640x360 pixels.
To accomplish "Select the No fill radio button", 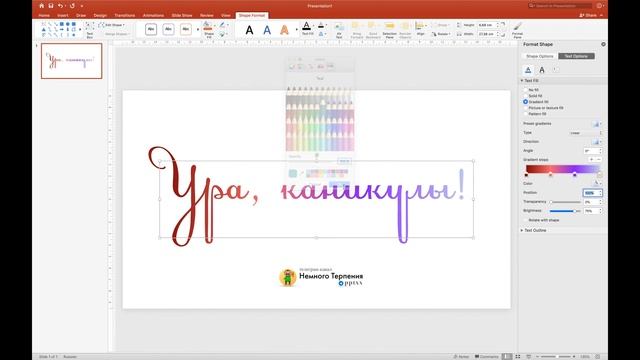I will pos(526,90).
